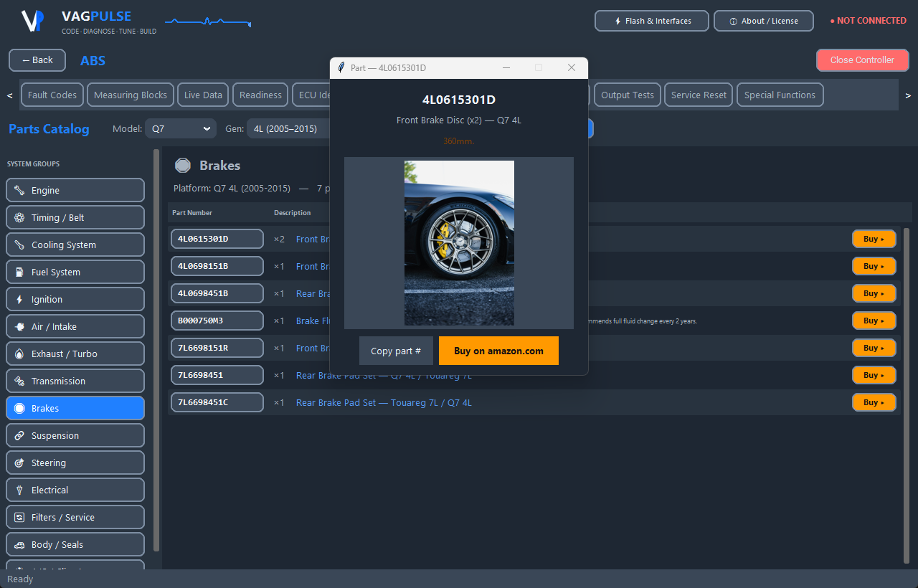Open the Transmission group icon
918x588 pixels.
click(x=19, y=381)
